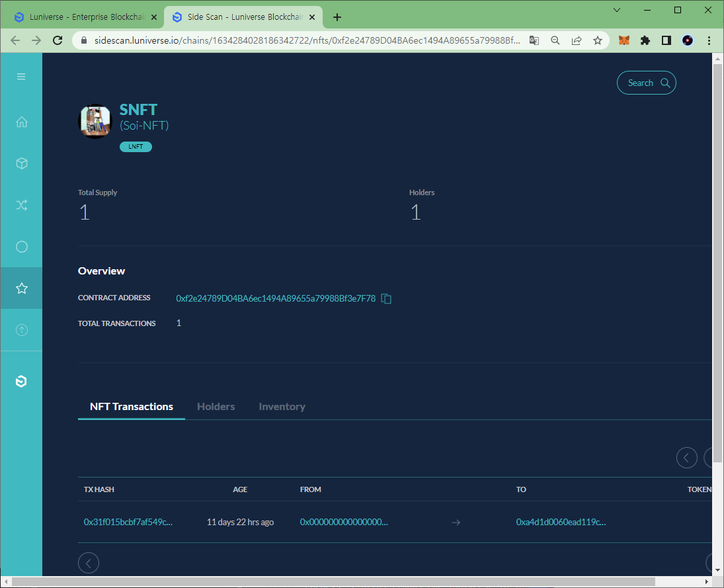
Task: Open Blocks page via cube icon
Action: pos(22,163)
